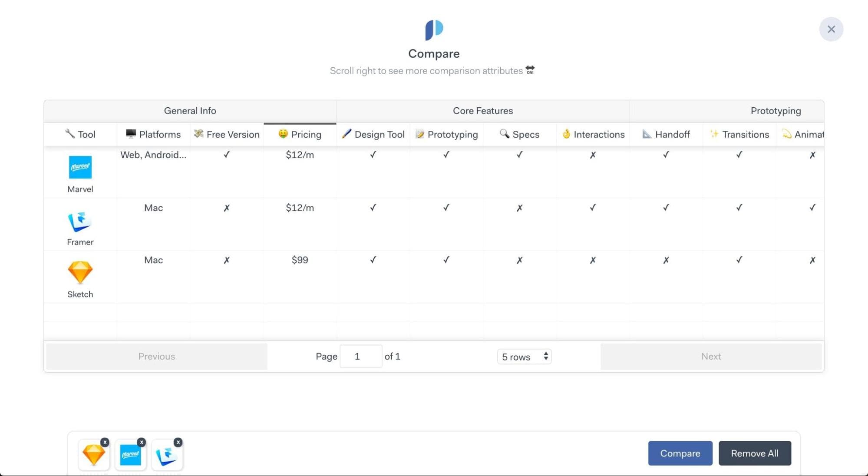Click the Compare button
The width and height of the screenshot is (868, 476).
tap(680, 453)
